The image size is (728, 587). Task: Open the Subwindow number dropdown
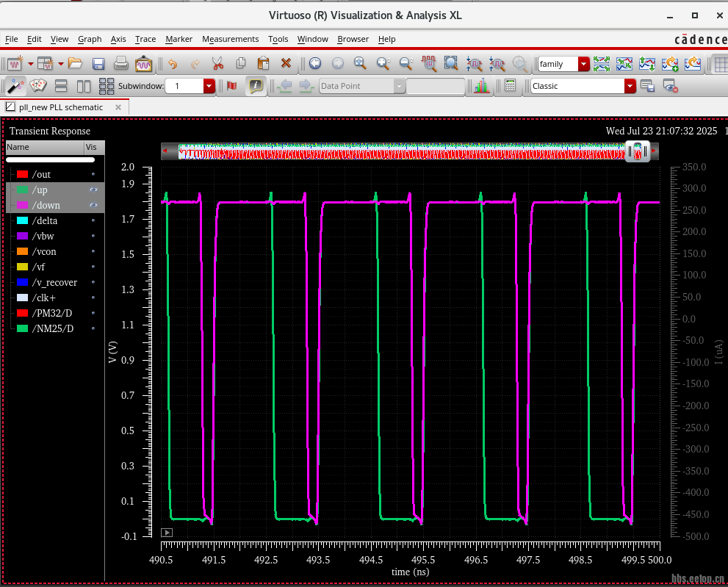[x=209, y=86]
